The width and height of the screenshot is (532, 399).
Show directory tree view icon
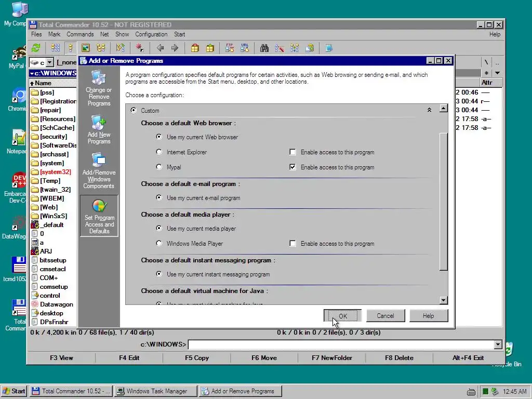point(101,48)
